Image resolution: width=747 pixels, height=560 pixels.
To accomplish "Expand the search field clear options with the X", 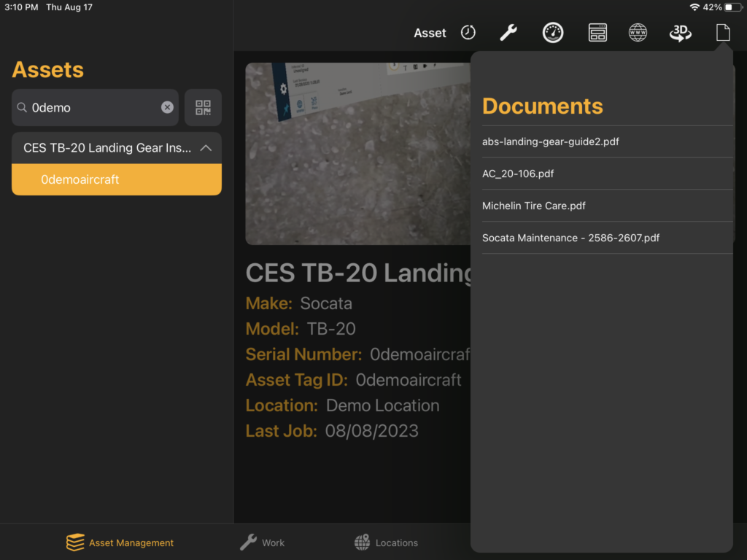I will pyautogui.click(x=167, y=107).
